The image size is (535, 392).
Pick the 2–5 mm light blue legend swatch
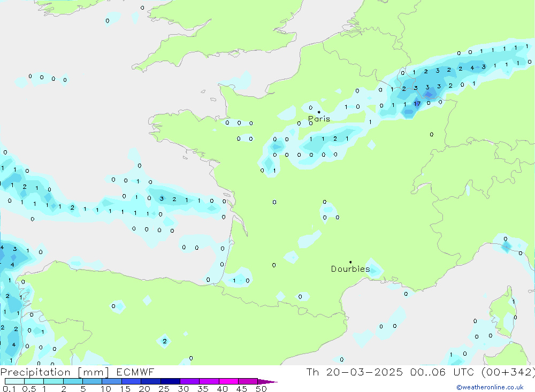(73, 381)
